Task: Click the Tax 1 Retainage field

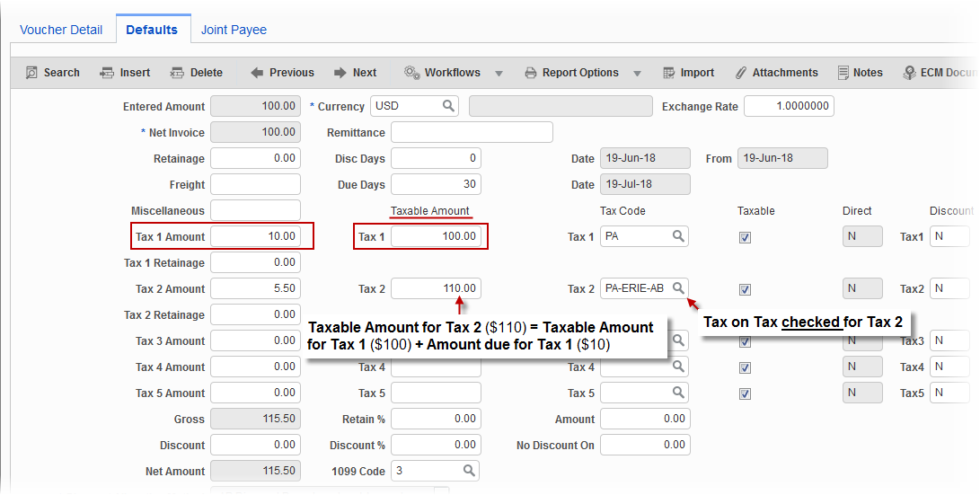Action: click(x=256, y=262)
